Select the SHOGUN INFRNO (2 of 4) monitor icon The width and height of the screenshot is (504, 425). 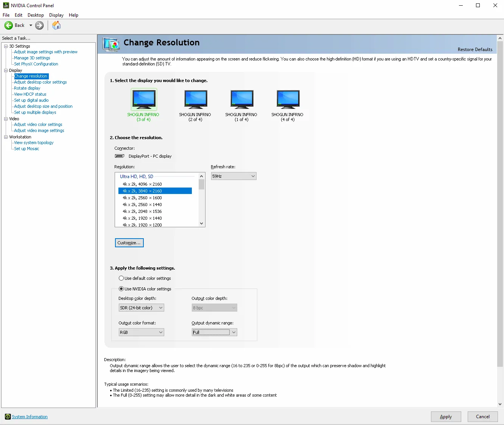pos(196,99)
